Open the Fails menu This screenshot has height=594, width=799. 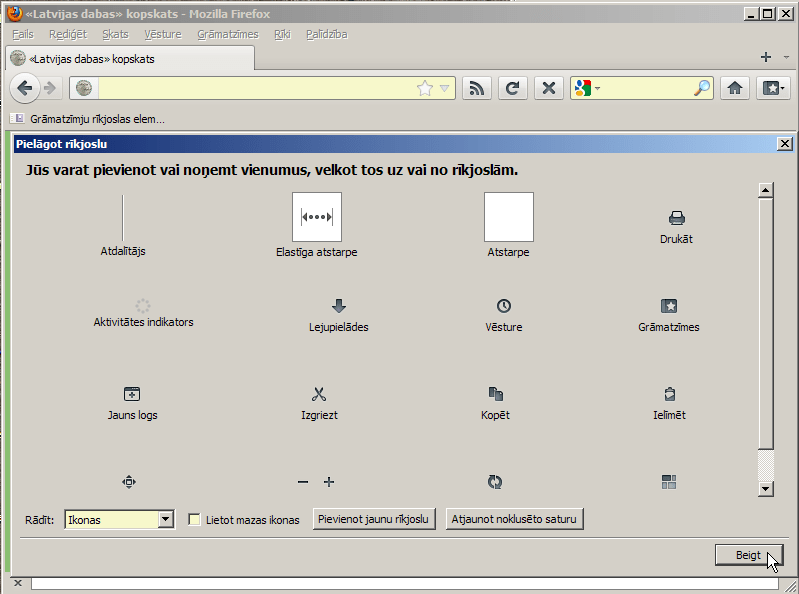point(23,34)
